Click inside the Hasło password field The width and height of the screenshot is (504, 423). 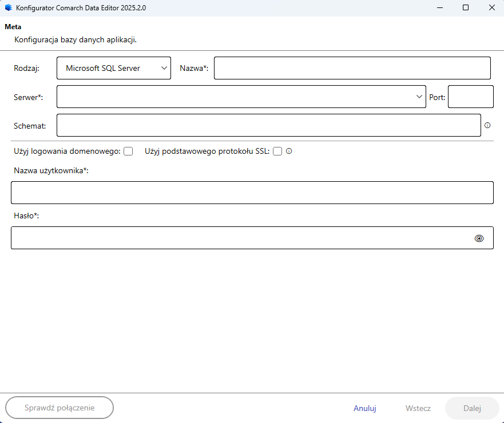(240, 238)
